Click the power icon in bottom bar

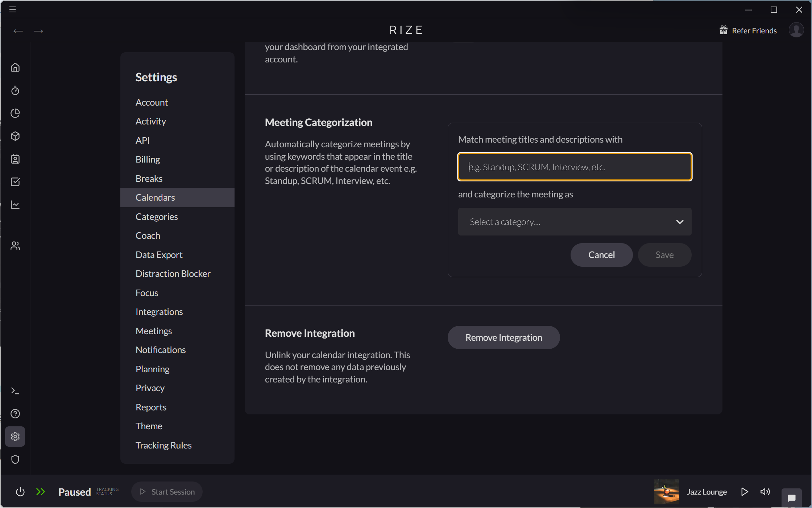pos(20,492)
